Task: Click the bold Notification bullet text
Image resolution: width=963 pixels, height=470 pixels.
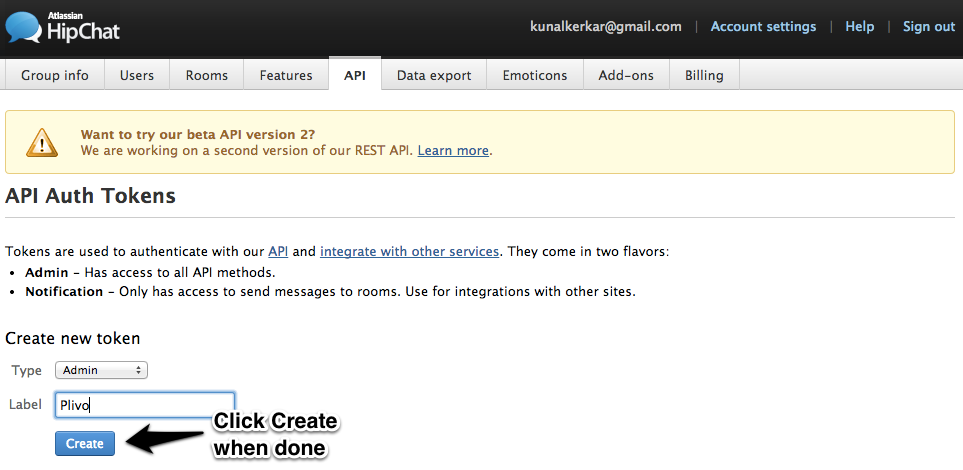Action: [64, 291]
